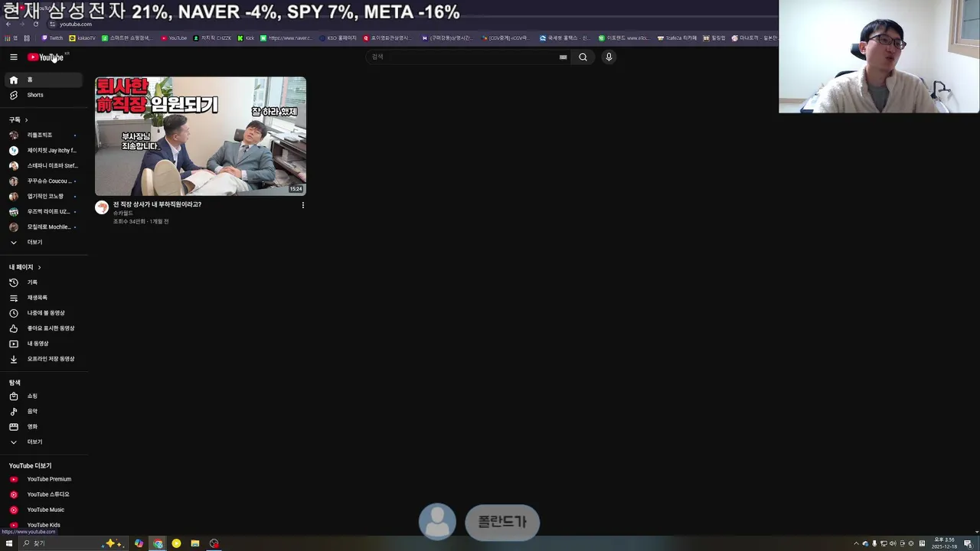The height and width of the screenshot is (551, 980).
Task: Open 쇼핑 in the explore section
Action: (44, 396)
